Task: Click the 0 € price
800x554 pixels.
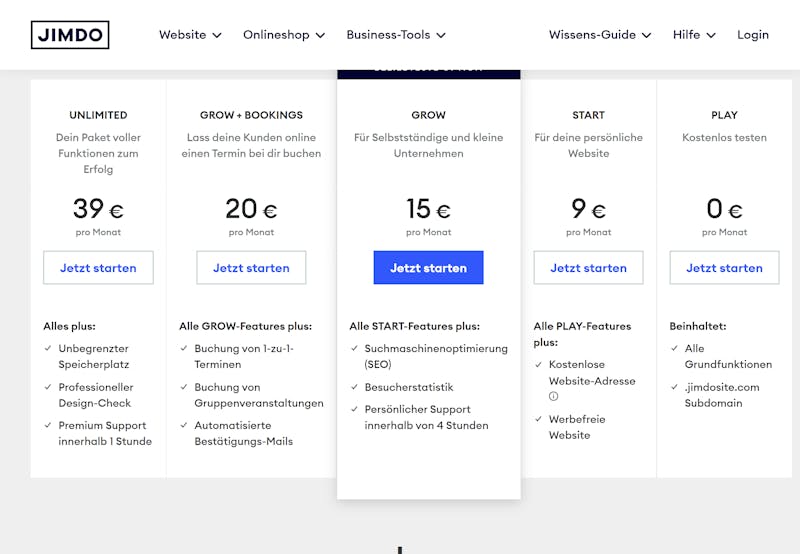Action: point(724,209)
